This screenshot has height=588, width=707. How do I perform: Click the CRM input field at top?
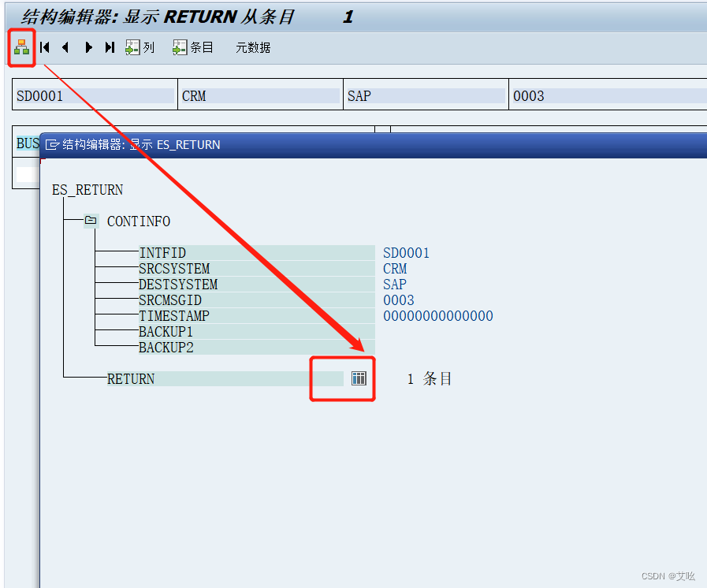tap(260, 95)
